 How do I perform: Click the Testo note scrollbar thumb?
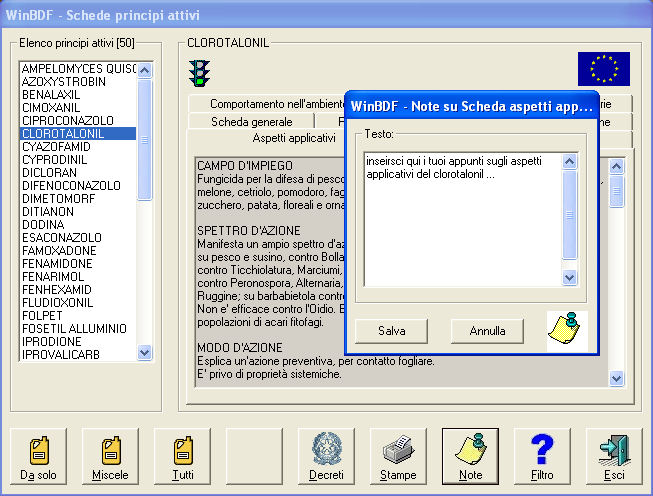pyautogui.click(x=569, y=215)
